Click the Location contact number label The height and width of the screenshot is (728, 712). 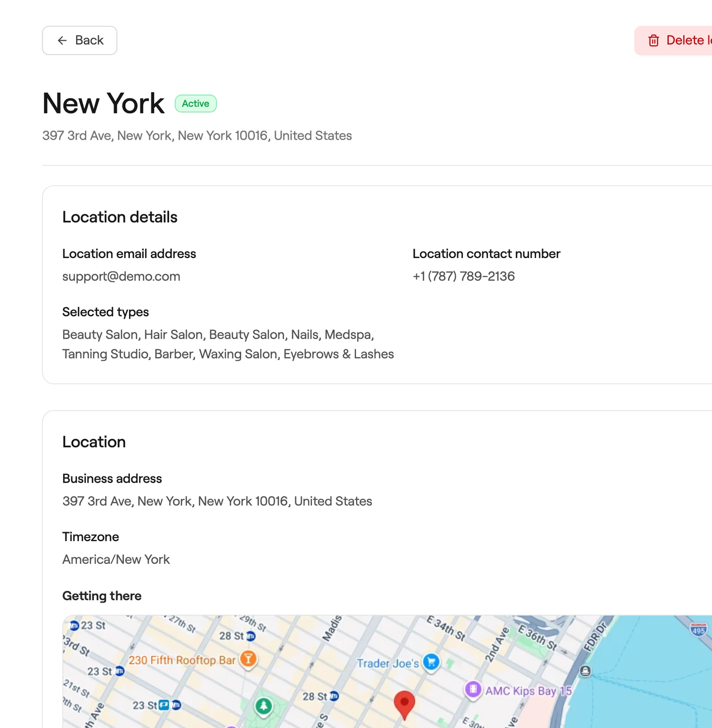pyautogui.click(x=486, y=254)
